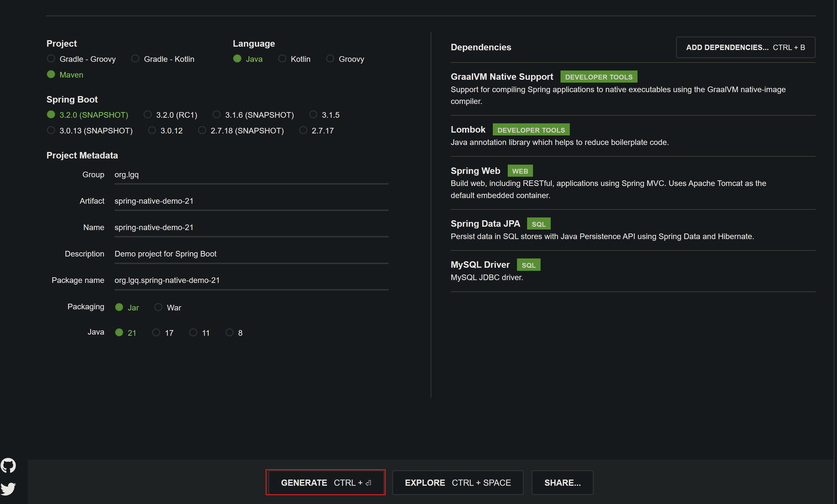This screenshot has height=504, width=837.
Task: Choose Groovy as the language
Action: coord(345,59)
